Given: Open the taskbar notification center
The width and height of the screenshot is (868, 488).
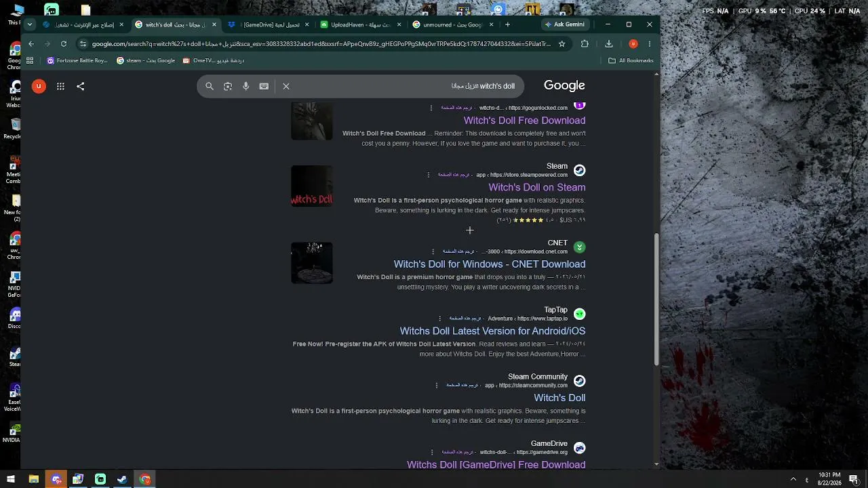Looking at the screenshot, I should click(x=854, y=479).
